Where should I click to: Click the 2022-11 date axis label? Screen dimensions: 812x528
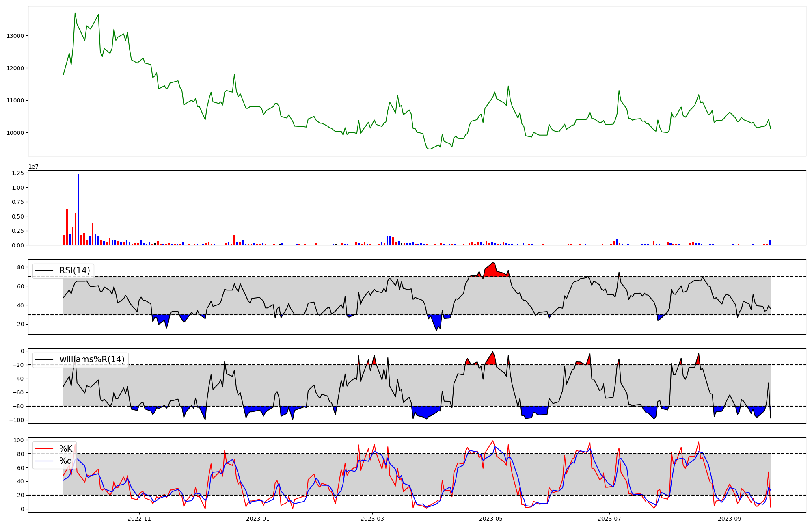139,519
